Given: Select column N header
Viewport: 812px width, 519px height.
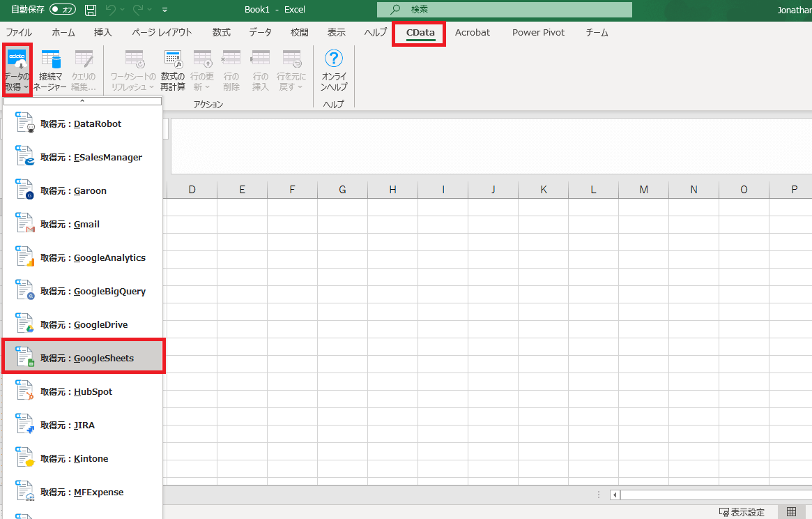Looking at the screenshot, I should pos(694,190).
